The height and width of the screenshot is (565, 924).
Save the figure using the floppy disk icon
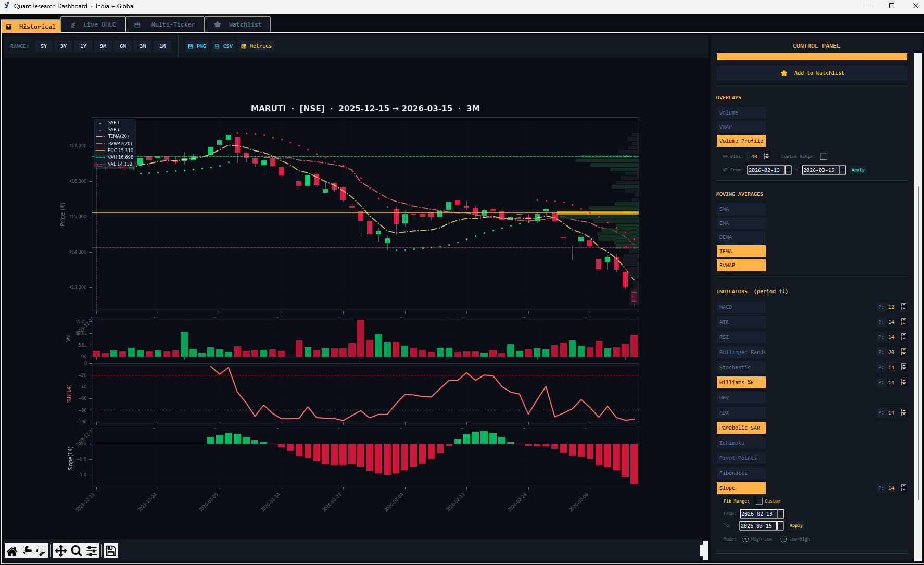(110, 551)
